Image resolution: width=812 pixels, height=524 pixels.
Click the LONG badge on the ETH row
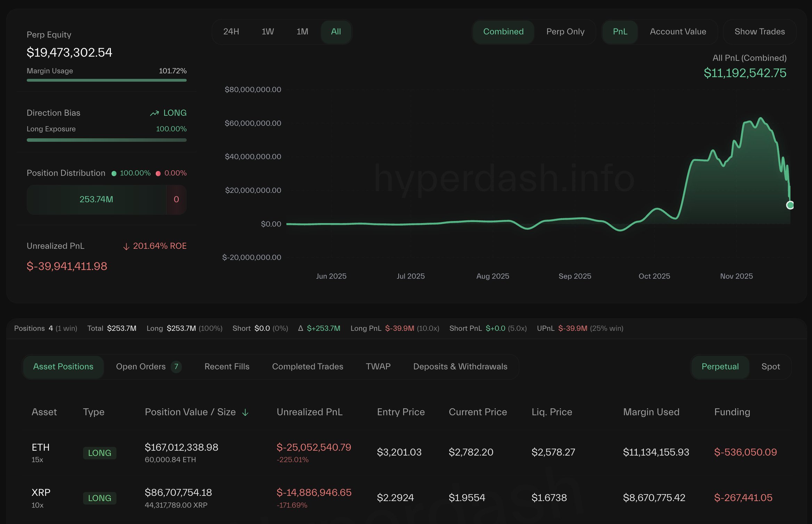coord(99,452)
